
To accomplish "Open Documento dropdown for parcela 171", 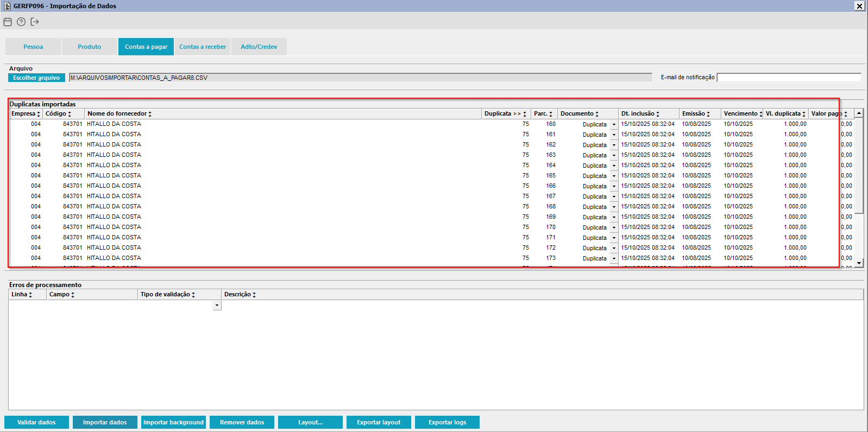I will (614, 238).
